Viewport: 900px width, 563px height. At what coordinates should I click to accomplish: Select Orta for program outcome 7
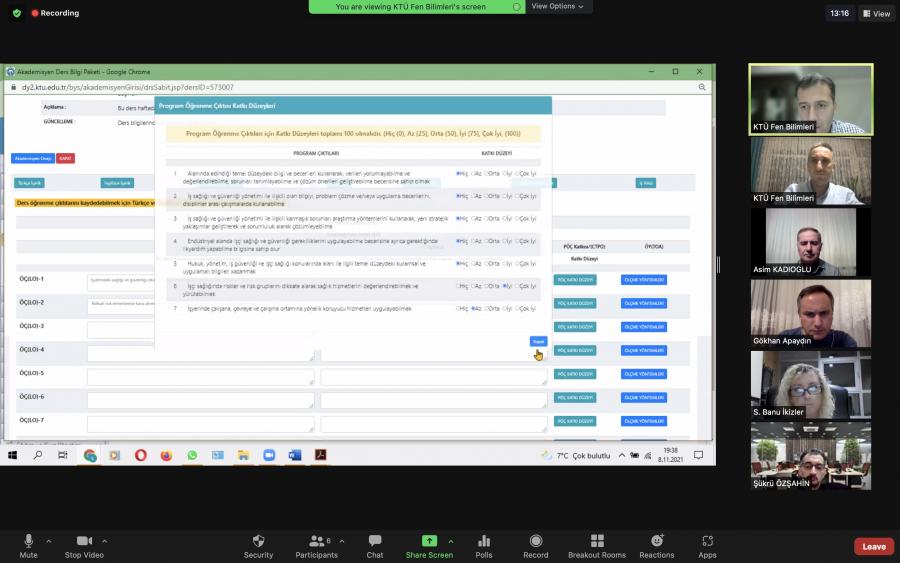[x=487, y=309]
